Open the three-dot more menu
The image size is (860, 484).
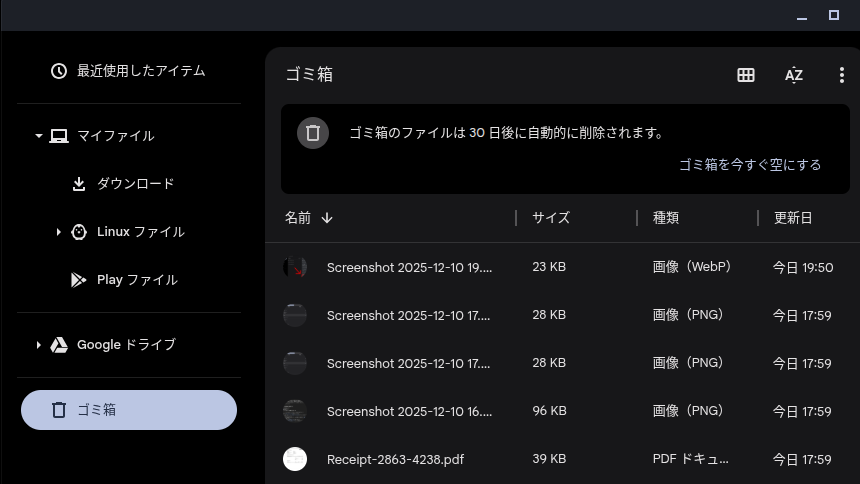[841, 75]
